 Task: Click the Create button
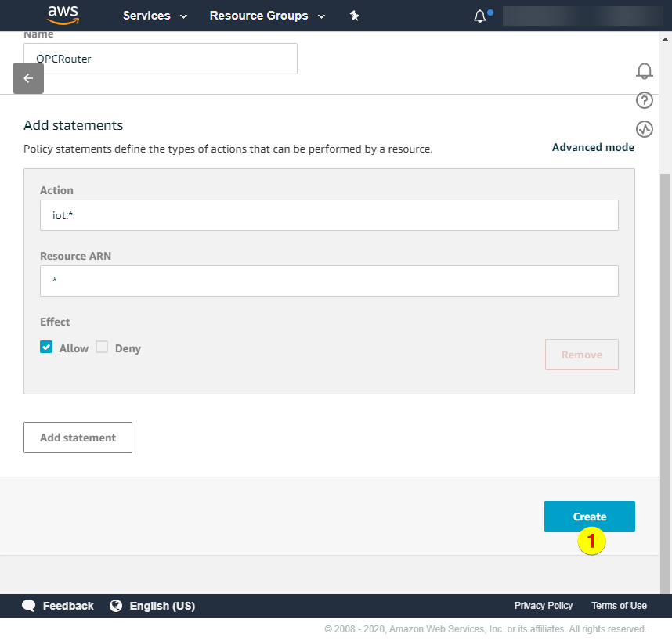coord(589,517)
